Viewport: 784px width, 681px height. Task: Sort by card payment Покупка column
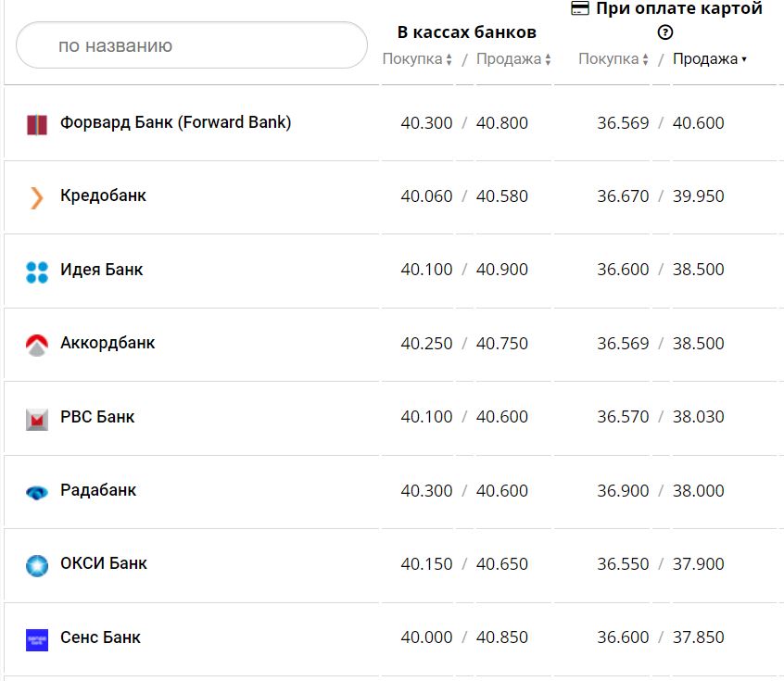tap(613, 59)
